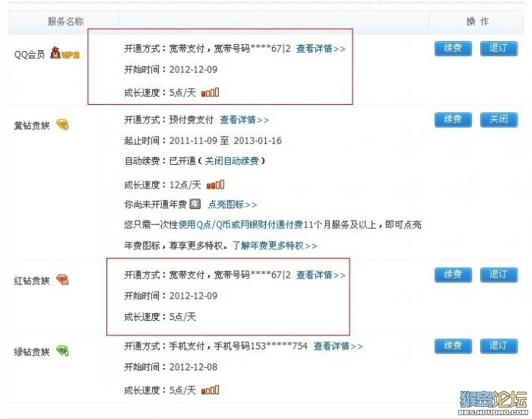Click 关闭自动续费 link
The image size is (532, 419).
[232, 160]
